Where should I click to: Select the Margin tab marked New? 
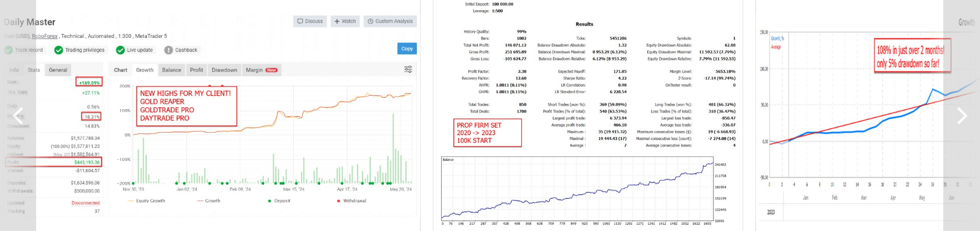pyautogui.click(x=261, y=70)
